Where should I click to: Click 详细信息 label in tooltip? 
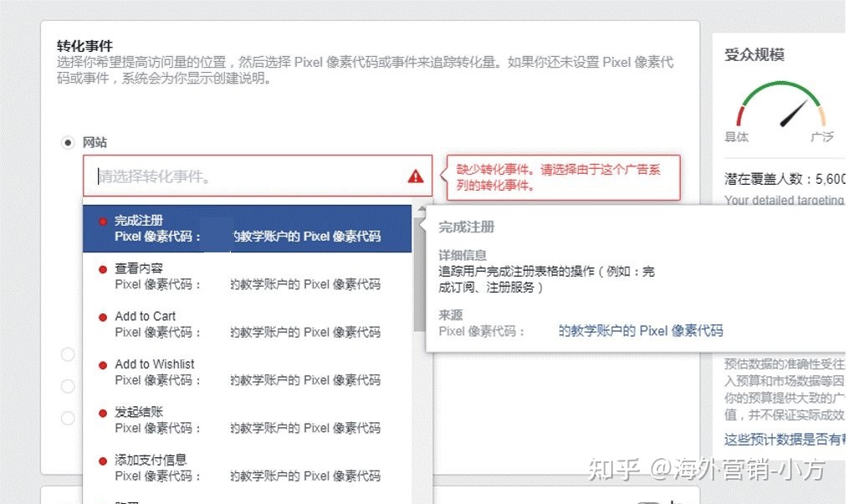(x=462, y=255)
